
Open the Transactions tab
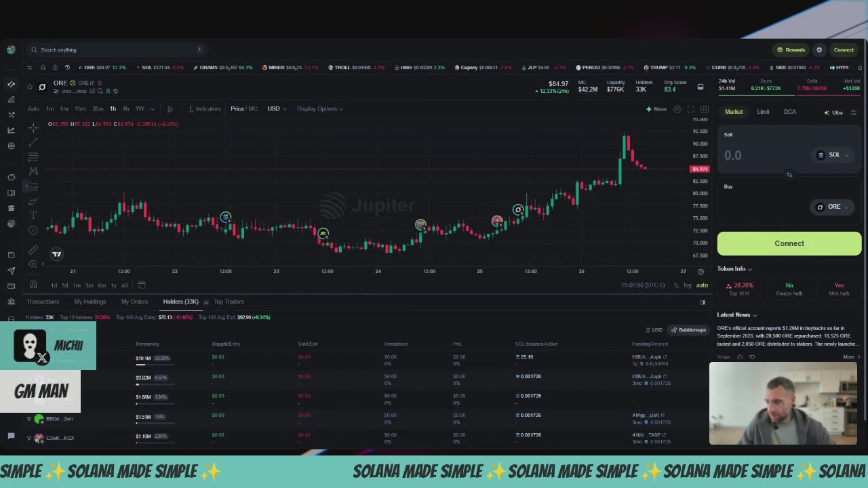pyautogui.click(x=43, y=302)
